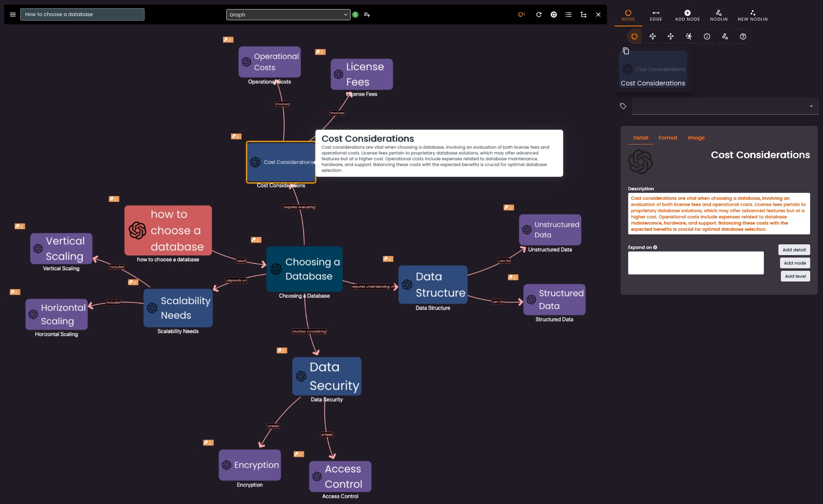Click the refresh graph icon
Screen dimensions: 823x504
pyautogui.click(x=539, y=14)
